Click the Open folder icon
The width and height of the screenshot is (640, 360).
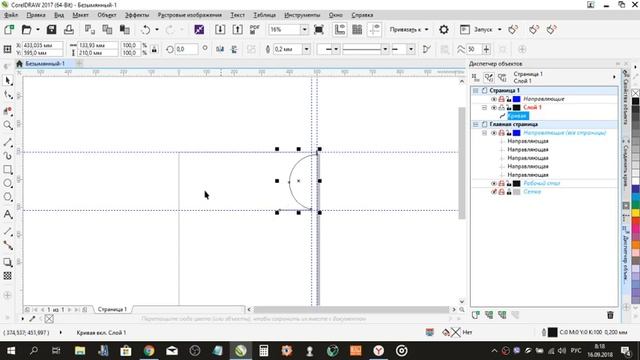pyautogui.click(x=27, y=29)
